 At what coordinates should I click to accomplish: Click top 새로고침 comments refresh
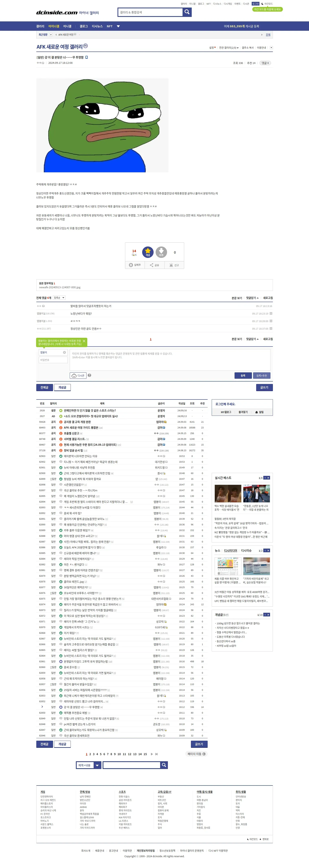pyautogui.click(x=268, y=298)
